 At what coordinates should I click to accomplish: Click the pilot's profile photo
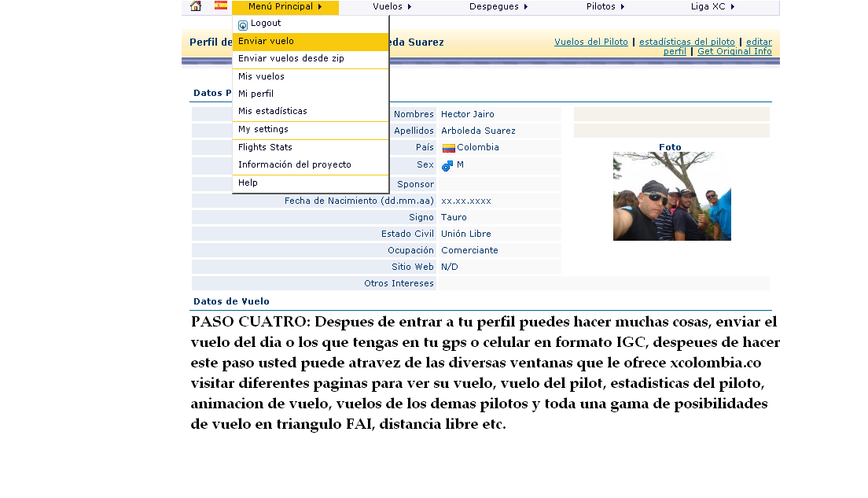click(x=672, y=196)
